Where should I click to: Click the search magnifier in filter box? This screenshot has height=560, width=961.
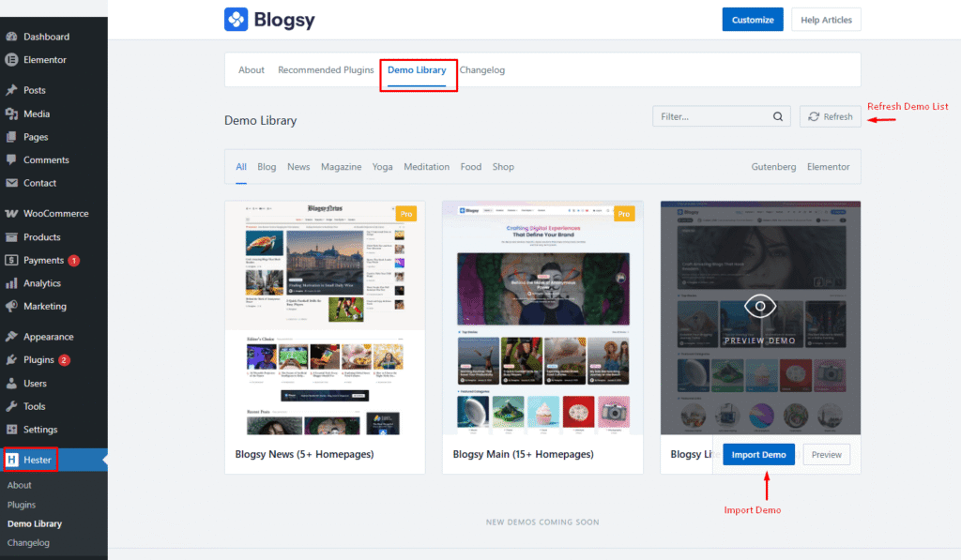tap(778, 116)
